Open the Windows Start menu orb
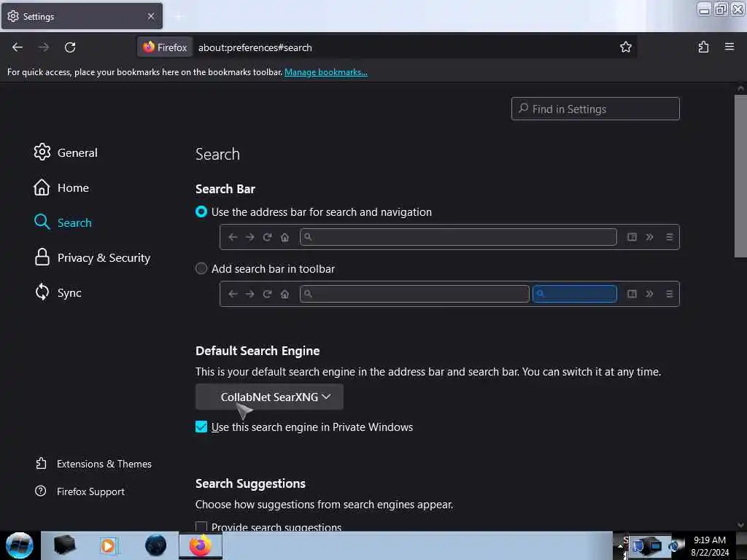This screenshot has width=747, height=560. (x=19, y=545)
